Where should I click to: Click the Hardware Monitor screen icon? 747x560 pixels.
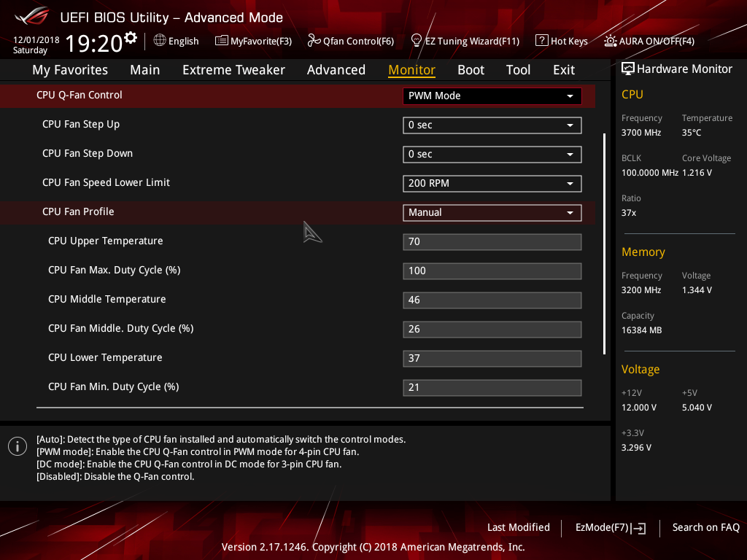(628, 69)
